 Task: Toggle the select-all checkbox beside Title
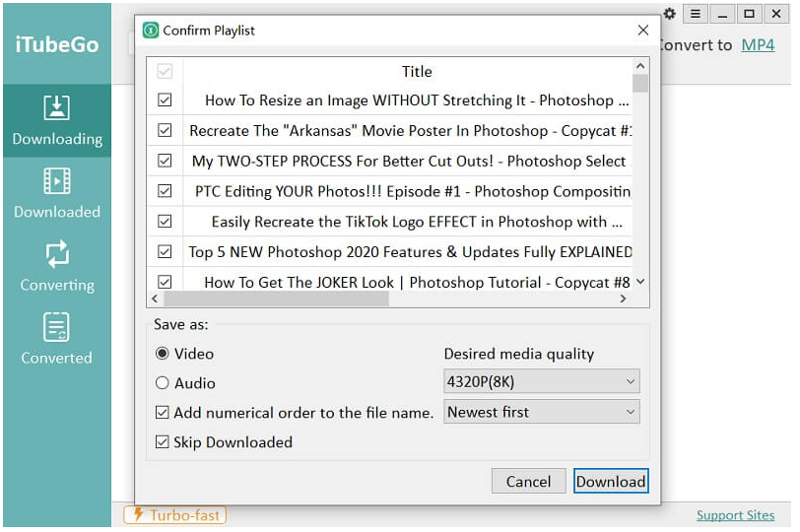pos(165,71)
